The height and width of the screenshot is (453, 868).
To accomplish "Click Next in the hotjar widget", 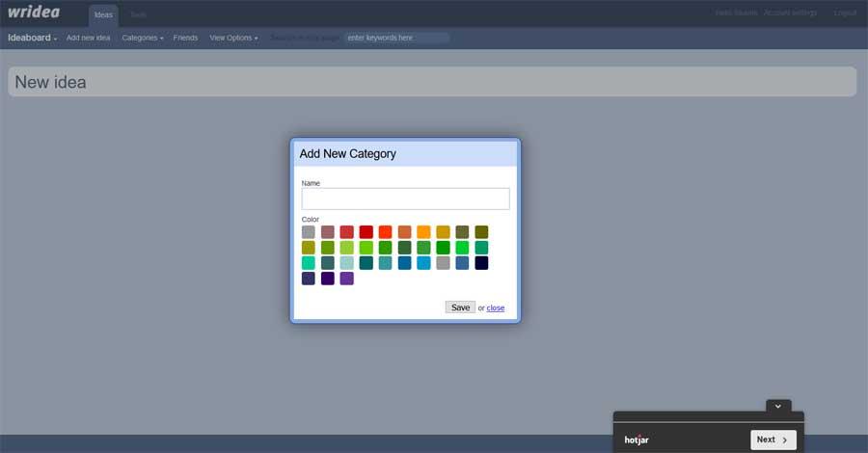I will click(773, 440).
